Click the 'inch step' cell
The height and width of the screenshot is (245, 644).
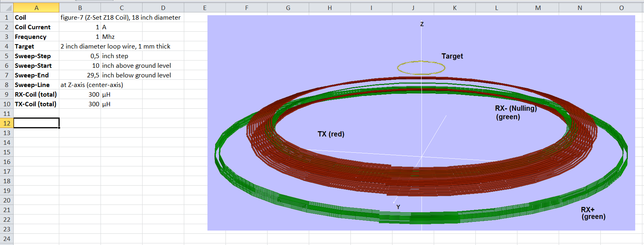122,56
